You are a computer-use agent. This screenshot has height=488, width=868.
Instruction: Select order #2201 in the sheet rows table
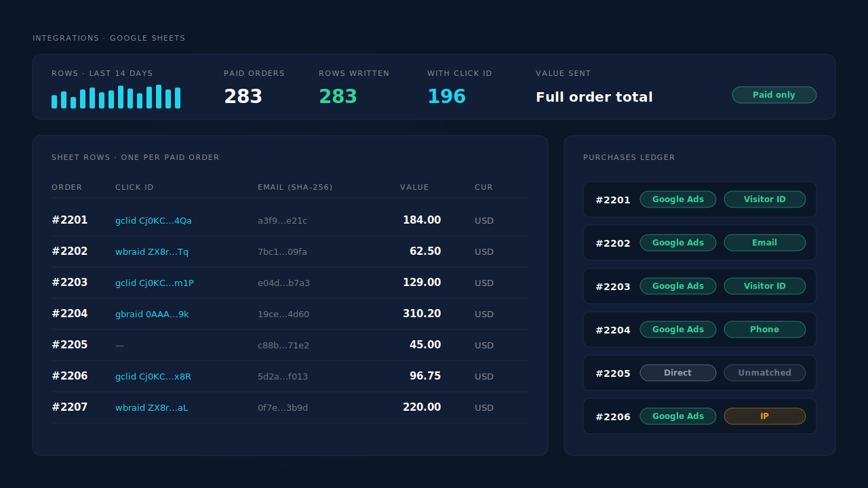69,220
